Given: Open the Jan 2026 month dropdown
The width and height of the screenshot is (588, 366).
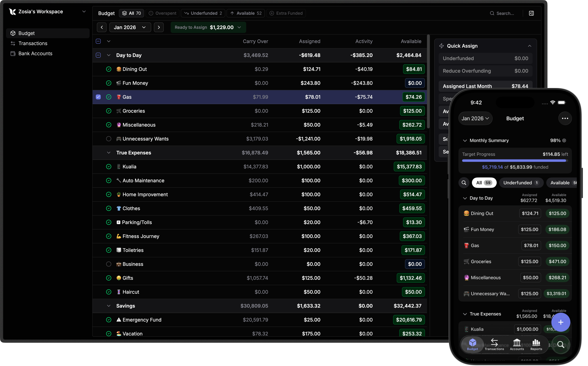Looking at the screenshot, I should [x=130, y=27].
